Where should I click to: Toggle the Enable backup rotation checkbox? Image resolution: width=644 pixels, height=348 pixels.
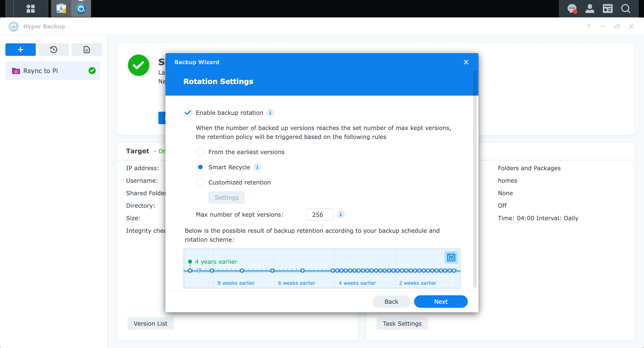click(187, 113)
